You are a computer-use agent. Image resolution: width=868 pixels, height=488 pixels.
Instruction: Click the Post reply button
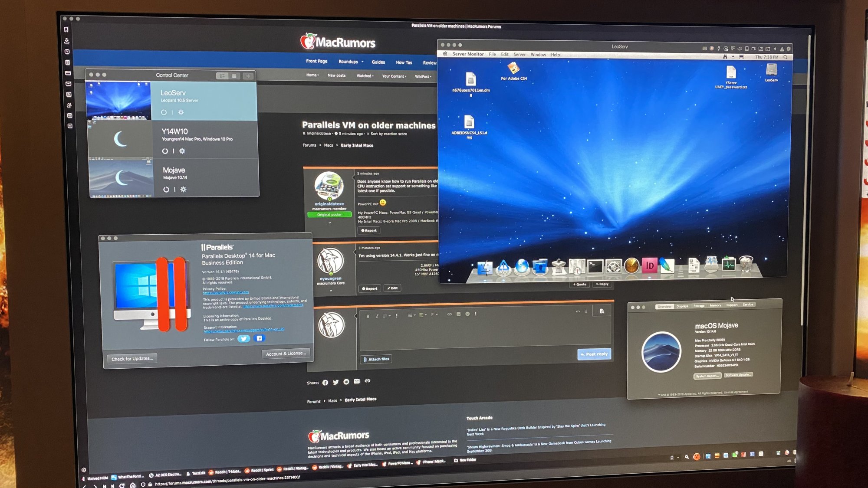click(x=594, y=354)
